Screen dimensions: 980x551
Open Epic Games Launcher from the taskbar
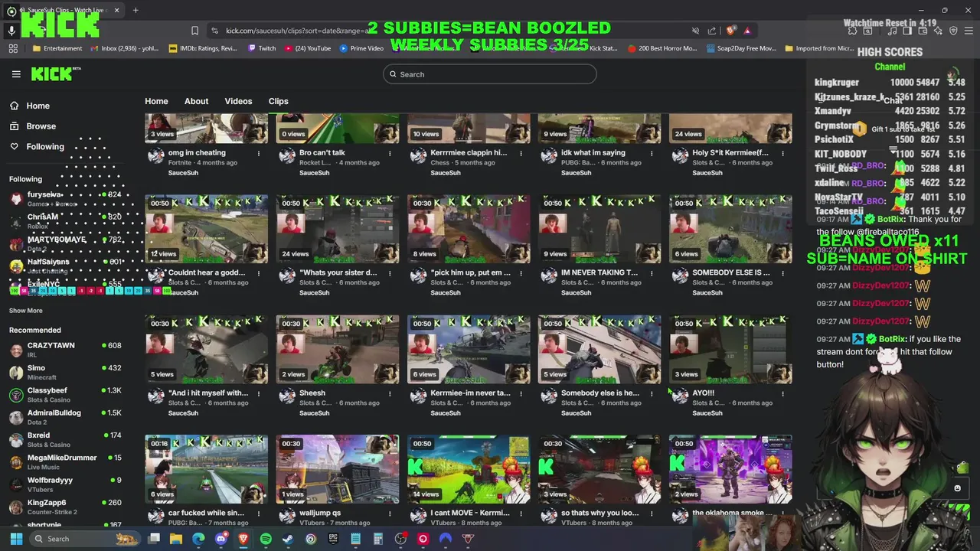click(x=333, y=539)
